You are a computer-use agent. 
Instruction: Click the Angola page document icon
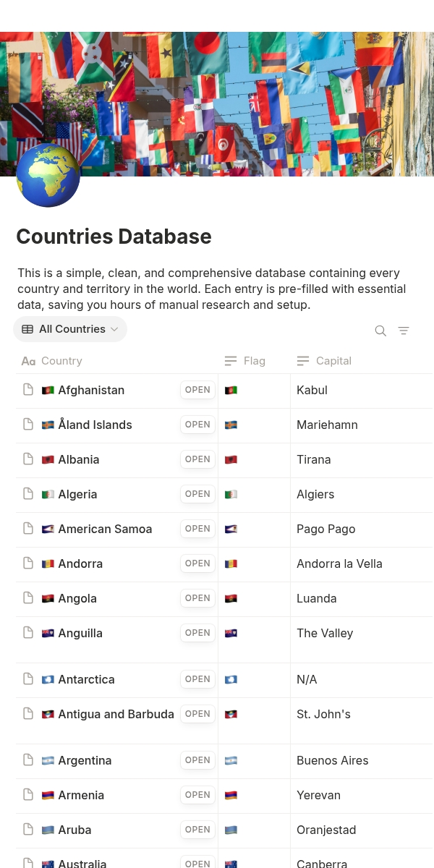point(28,598)
